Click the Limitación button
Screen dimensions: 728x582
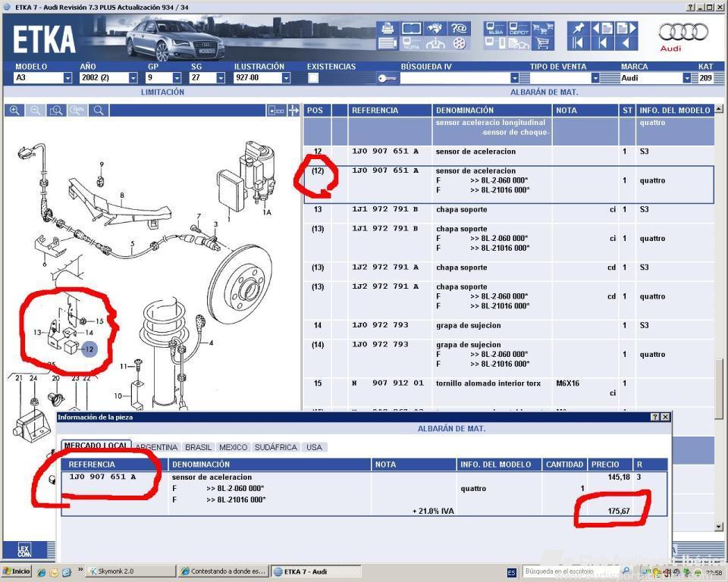[x=162, y=92]
